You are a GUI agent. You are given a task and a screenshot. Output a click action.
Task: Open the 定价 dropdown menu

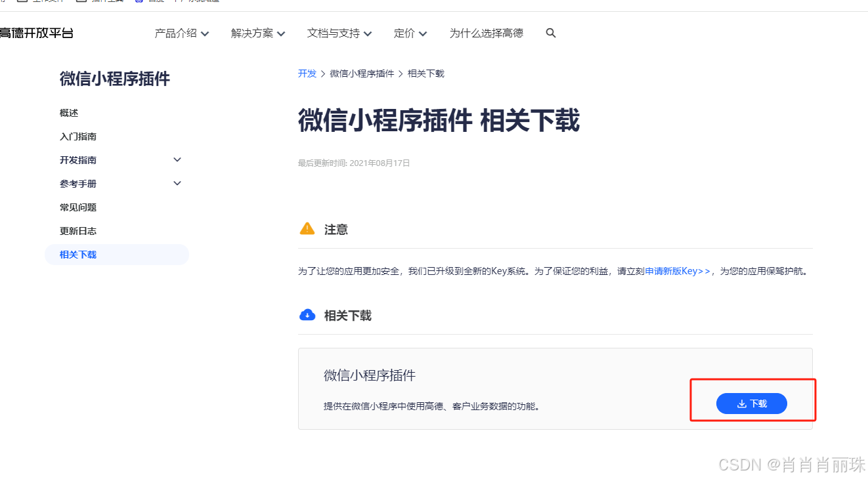pyautogui.click(x=410, y=33)
